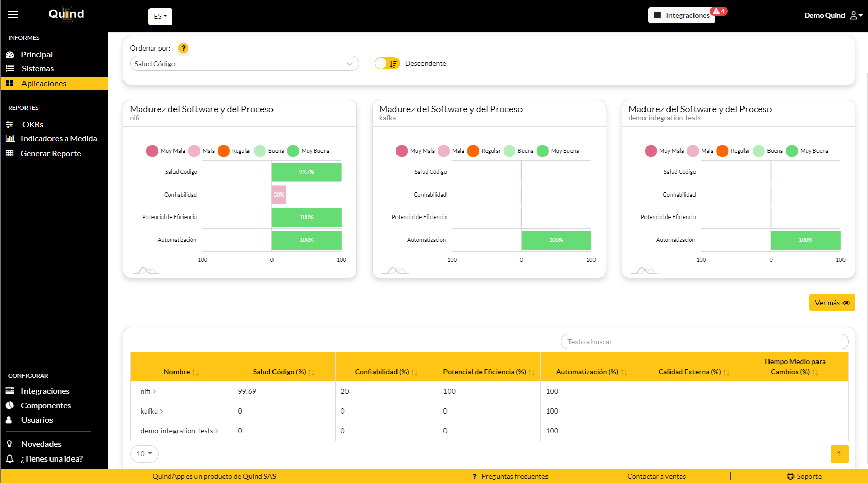Sort table by Nombre column arrows
The image size is (868, 483).
pos(195,372)
